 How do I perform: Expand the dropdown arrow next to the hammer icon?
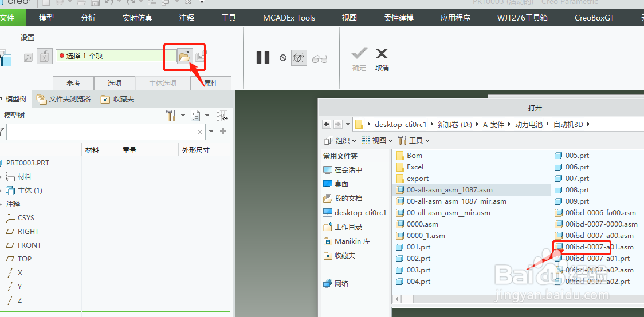pyautogui.click(x=183, y=116)
